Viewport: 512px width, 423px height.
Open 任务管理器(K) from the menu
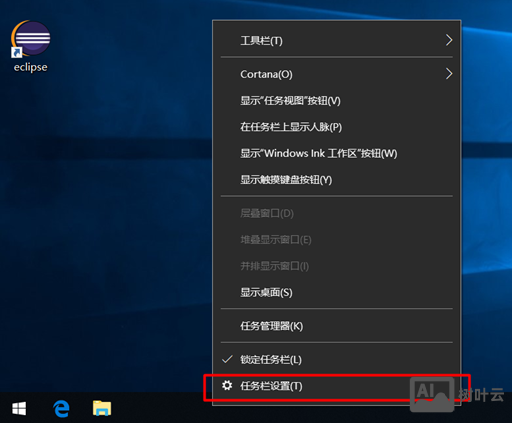point(337,326)
